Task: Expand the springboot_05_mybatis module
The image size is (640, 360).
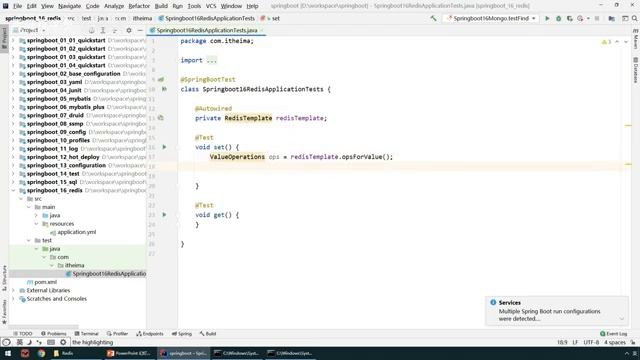Action: point(13,99)
